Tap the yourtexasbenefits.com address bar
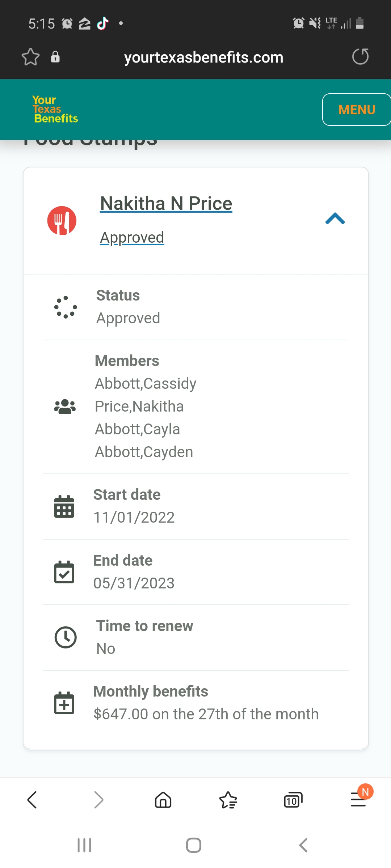Image resolution: width=391 pixels, height=868 pixels. [203, 57]
